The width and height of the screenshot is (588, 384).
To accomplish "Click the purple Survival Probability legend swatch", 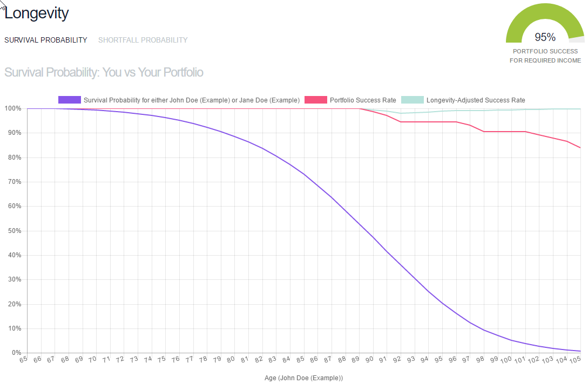I will (69, 100).
